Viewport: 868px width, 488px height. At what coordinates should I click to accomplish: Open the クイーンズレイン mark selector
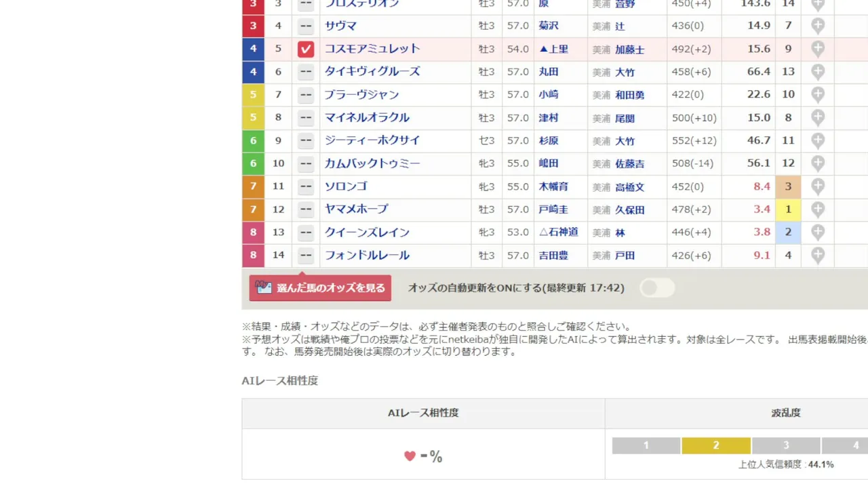(306, 232)
